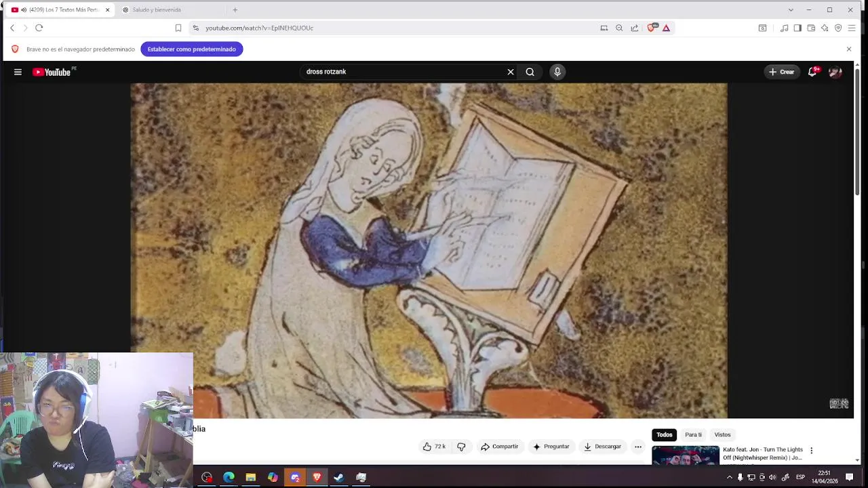
Task: Open Brave browser taskbar icon
Action: pos(317,477)
